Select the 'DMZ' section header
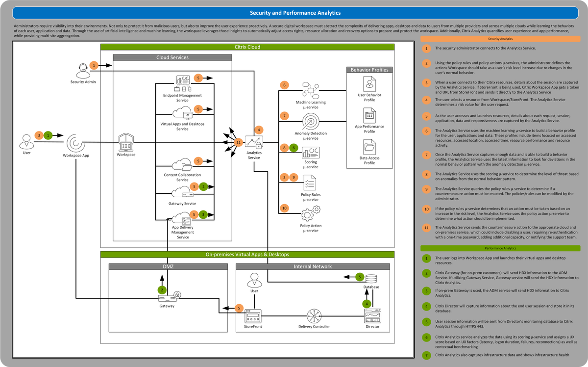 [168, 266]
